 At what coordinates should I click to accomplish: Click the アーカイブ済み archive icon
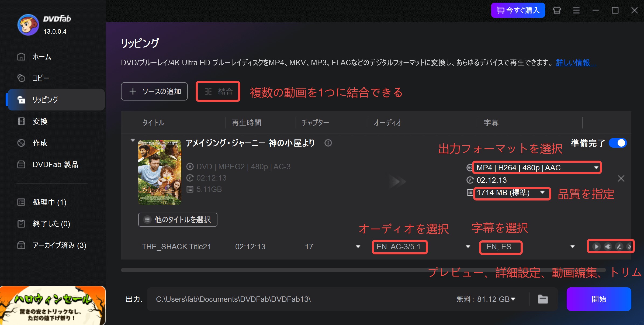click(x=21, y=245)
